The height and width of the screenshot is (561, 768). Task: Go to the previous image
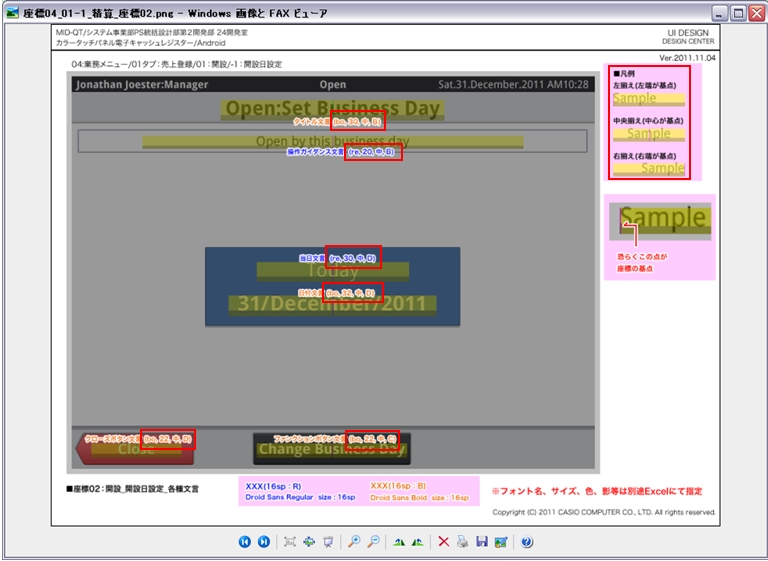click(244, 542)
